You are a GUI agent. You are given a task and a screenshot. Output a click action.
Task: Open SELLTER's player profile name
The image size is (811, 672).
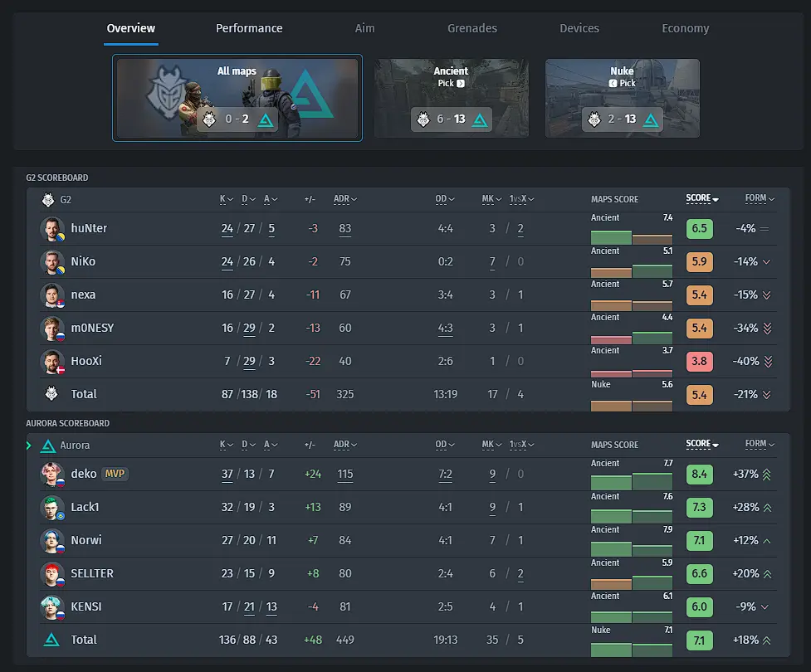pyautogui.click(x=92, y=574)
